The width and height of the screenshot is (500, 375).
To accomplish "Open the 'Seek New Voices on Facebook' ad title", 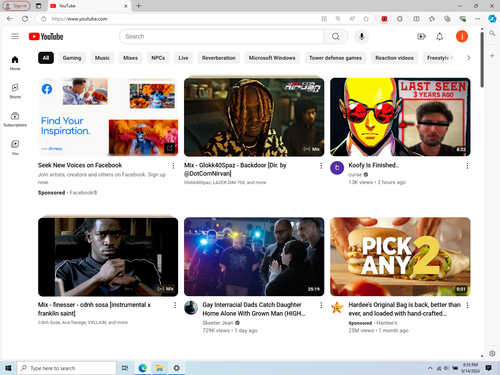I will click(x=80, y=165).
